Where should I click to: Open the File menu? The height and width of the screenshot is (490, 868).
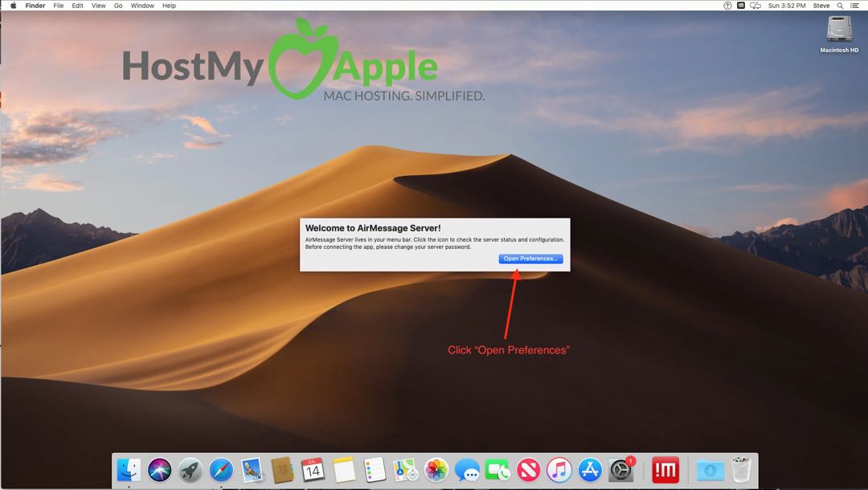click(x=59, y=6)
